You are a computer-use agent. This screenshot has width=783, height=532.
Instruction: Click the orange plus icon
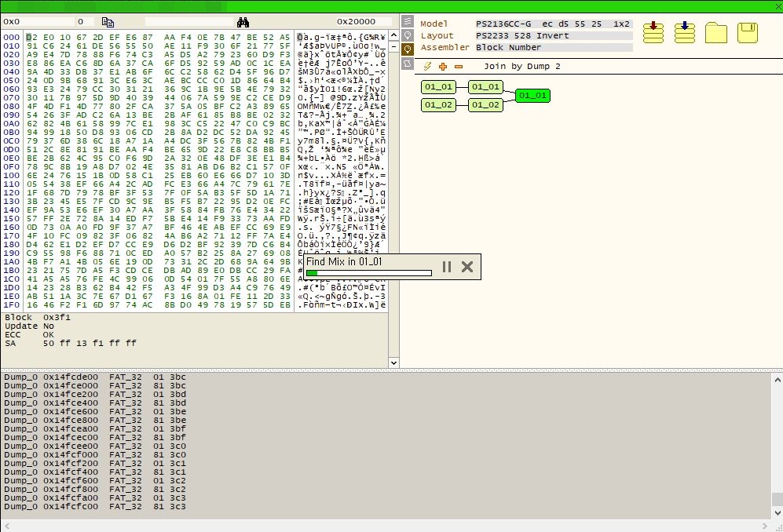(x=443, y=67)
